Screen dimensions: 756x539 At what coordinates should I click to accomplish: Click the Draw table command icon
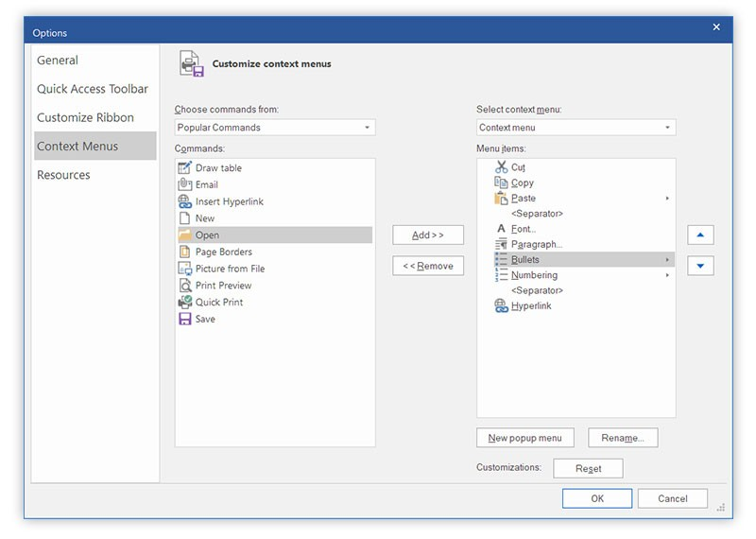(185, 167)
